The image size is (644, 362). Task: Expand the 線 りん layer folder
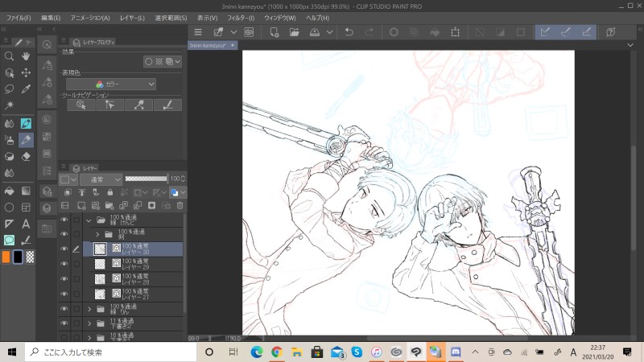coord(89,309)
